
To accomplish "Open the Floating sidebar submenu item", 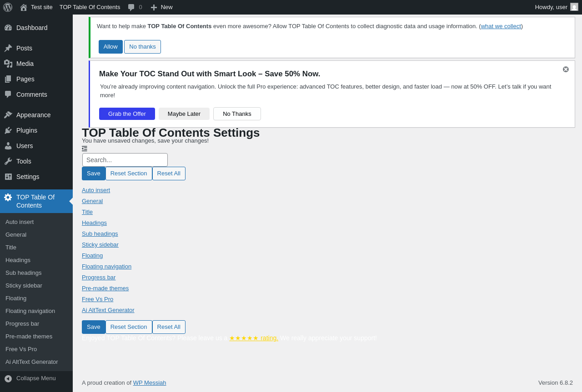I will pos(16,298).
